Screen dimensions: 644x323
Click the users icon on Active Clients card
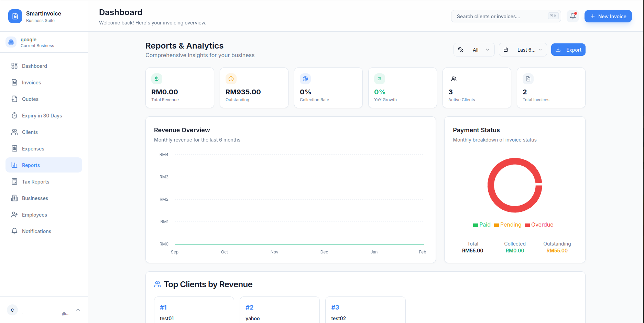coord(454,79)
